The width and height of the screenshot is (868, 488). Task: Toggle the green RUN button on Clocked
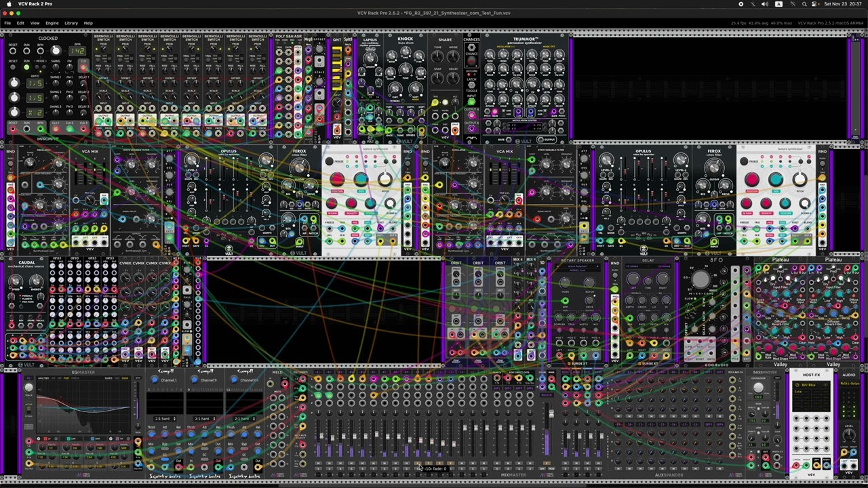pyautogui.click(x=26, y=67)
